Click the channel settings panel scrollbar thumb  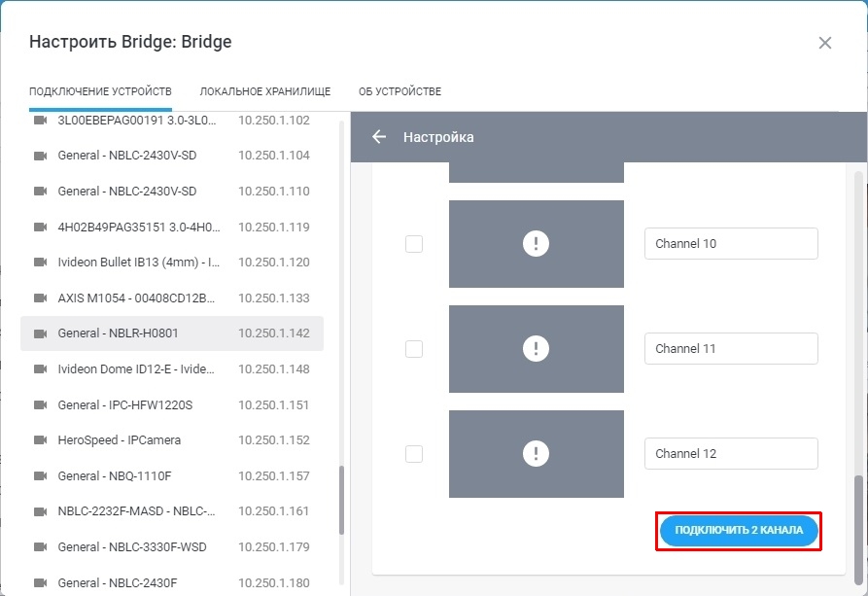(x=858, y=530)
